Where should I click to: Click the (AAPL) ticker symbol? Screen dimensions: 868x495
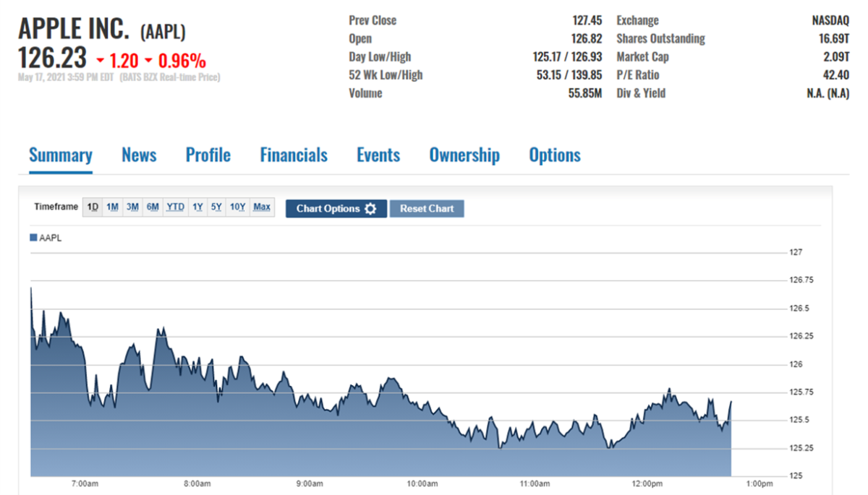tap(163, 31)
